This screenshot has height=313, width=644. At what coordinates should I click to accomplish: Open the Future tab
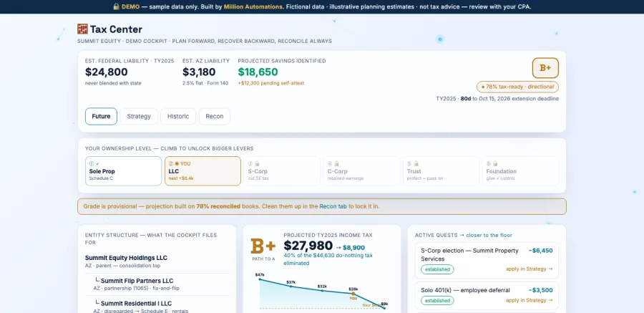coord(101,117)
